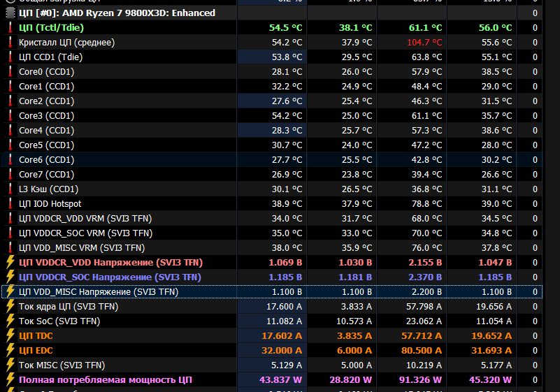This screenshot has height=392, width=560.
Task: Click the red 104.7 °C maximum value
Action: pyautogui.click(x=424, y=43)
